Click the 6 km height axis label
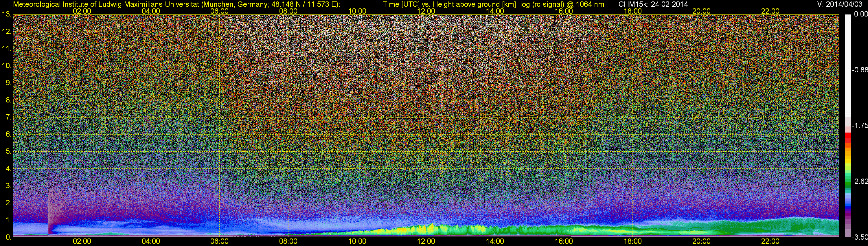This screenshot has height=246, width=868. coord(8,134)
